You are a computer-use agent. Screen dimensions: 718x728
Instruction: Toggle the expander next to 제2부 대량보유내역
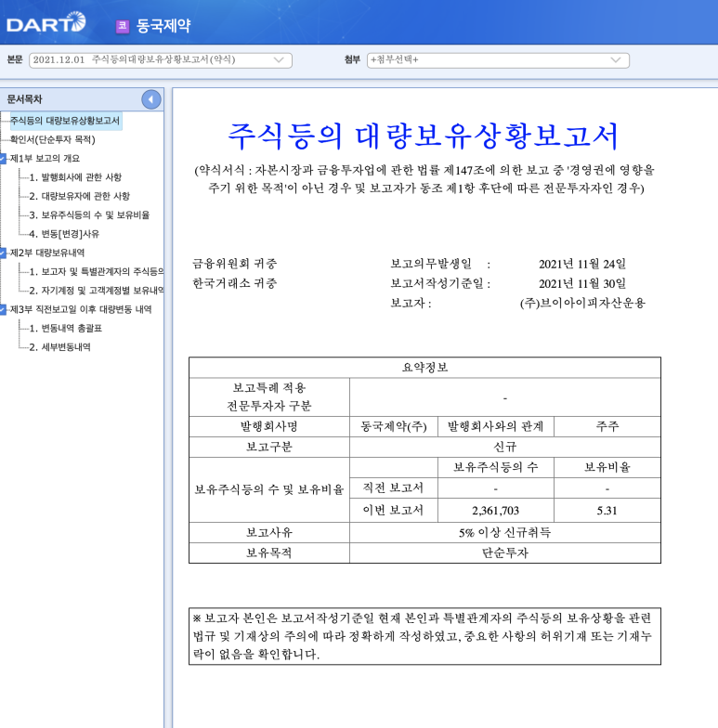(3, 253)
